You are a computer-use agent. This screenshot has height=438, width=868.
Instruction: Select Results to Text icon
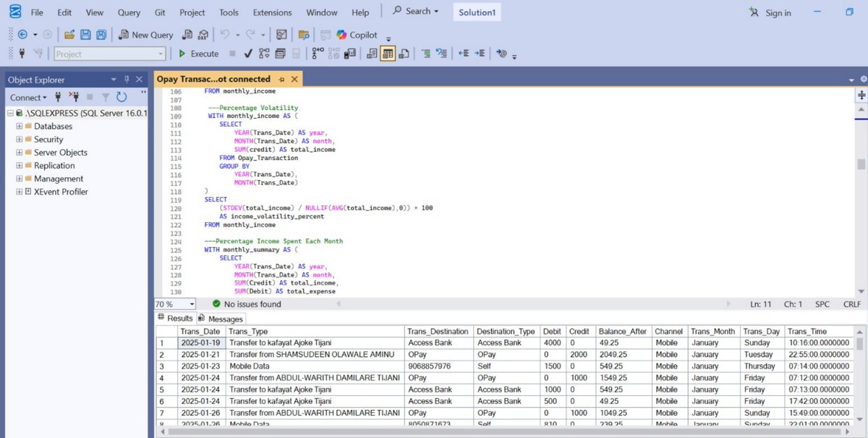point(372,54)
